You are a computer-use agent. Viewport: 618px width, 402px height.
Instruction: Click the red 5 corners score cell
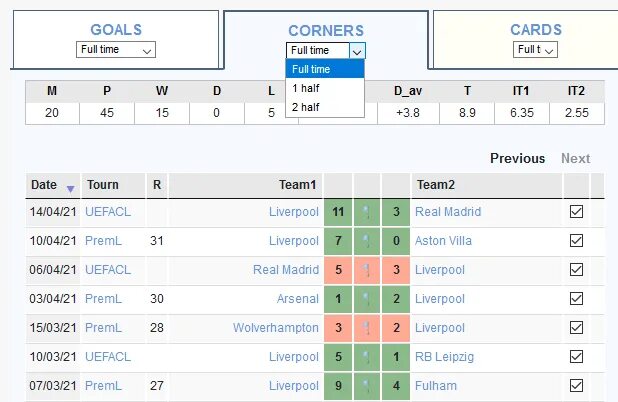click(x=338, y=270)
